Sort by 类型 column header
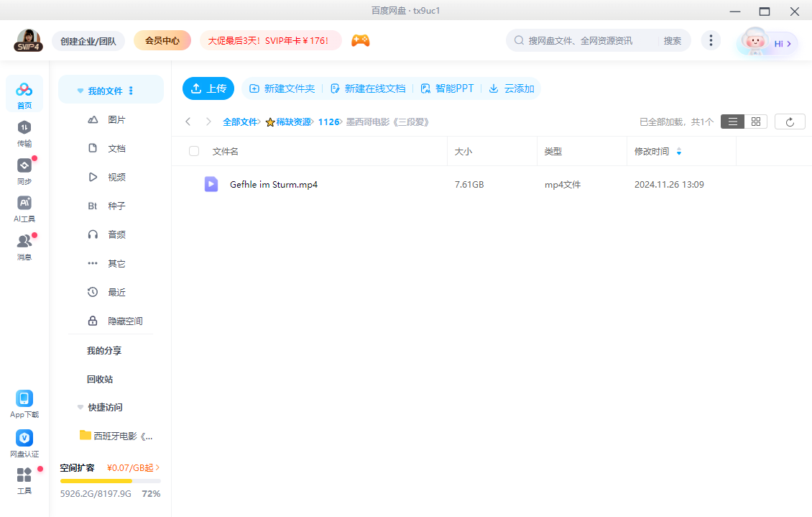 (553, 151)
